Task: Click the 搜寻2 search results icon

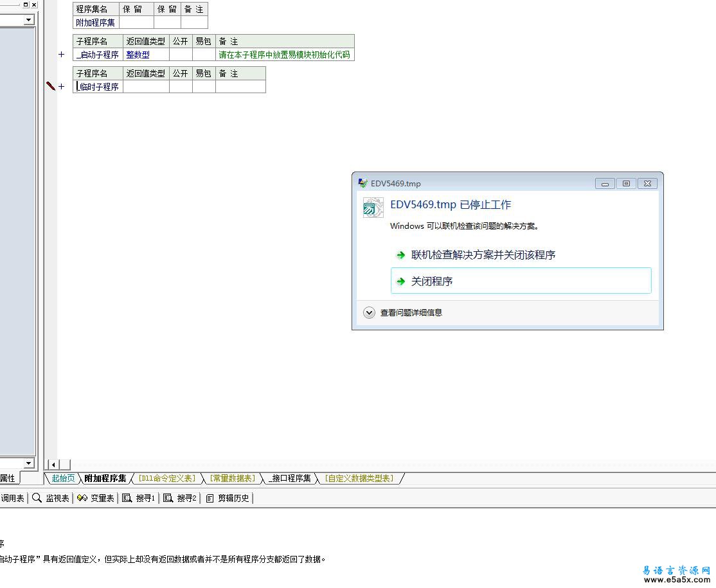Action: coord(168,498)
